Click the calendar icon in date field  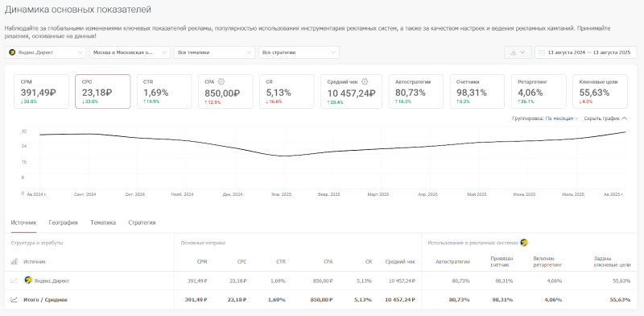tap(542, 52)
